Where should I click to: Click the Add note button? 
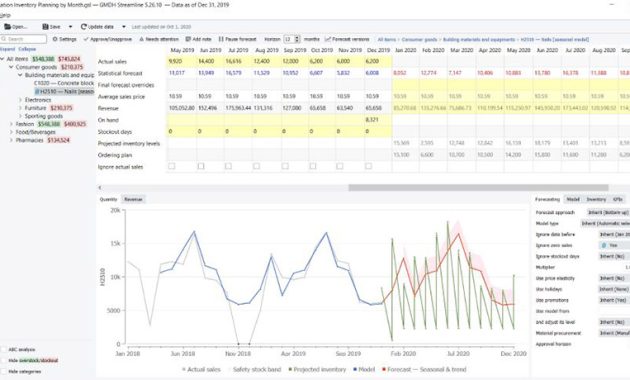coord(198,39)
